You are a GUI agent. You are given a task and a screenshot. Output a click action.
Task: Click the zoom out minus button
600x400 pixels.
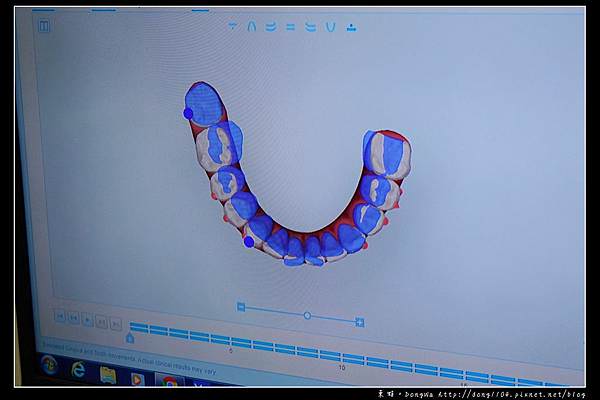point(241,307)
